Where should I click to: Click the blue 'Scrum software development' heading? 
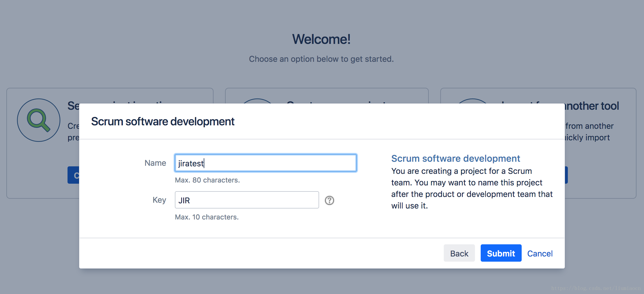pos(456,158)
